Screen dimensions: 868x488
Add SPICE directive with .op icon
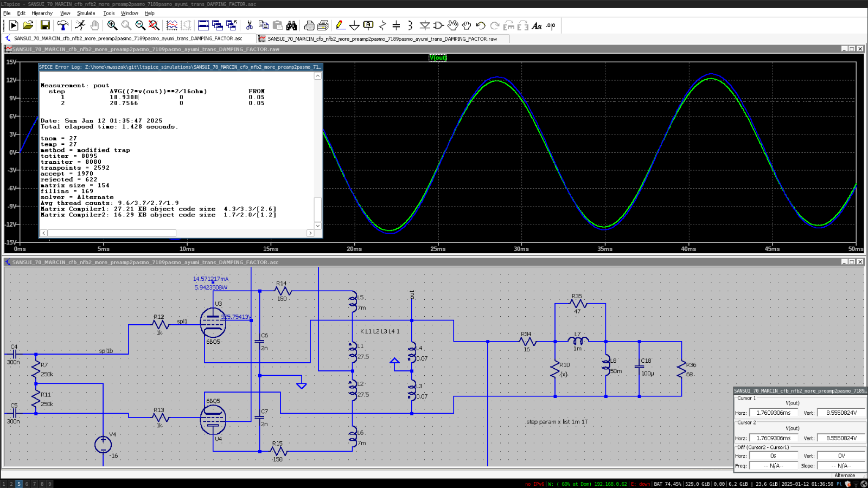[x=551, y=25]
